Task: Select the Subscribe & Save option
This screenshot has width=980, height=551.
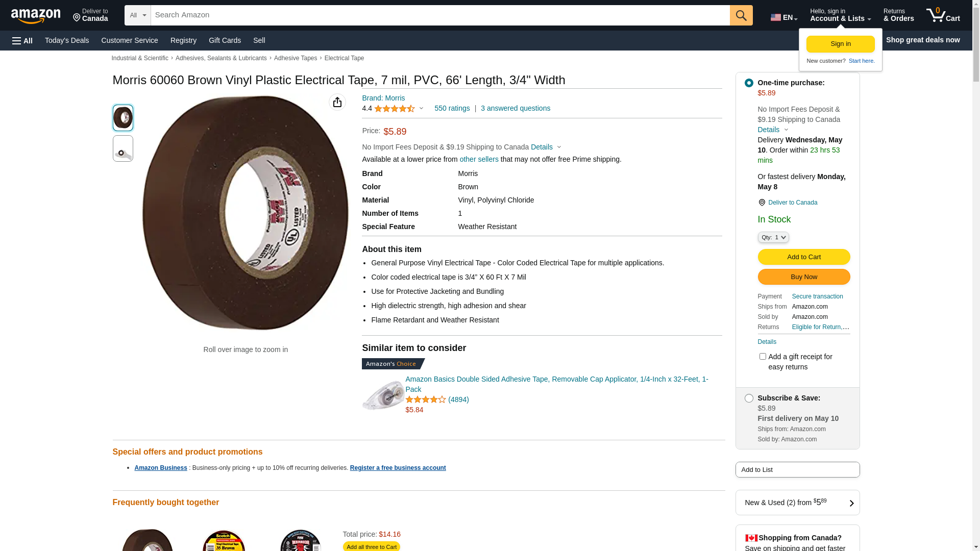Action: point(749,398)
